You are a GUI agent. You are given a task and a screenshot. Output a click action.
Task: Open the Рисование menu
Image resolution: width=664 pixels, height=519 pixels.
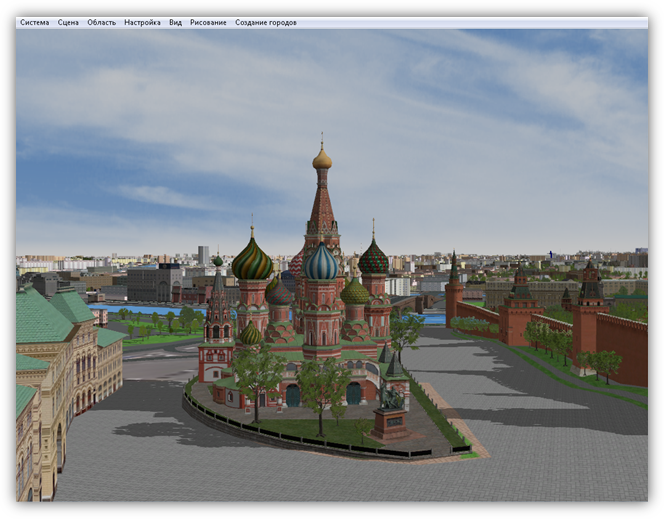(x=208, y=22)
